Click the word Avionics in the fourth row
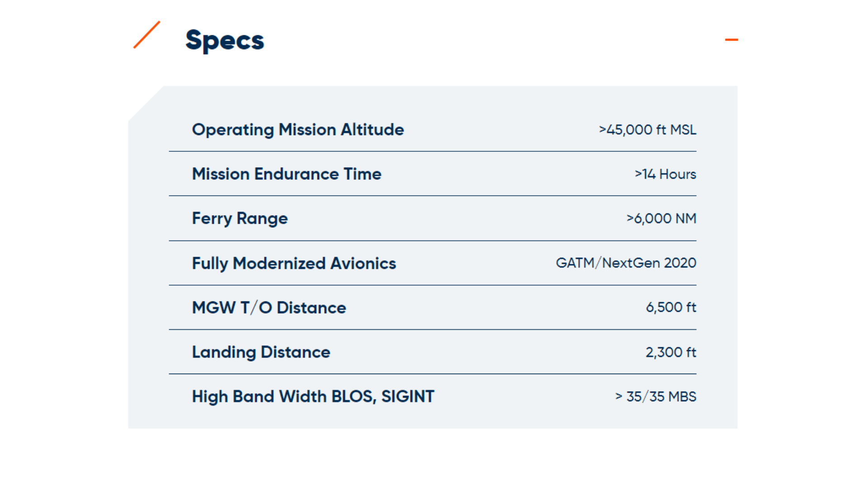This screenshot has height=488, width=868. (x=363, y=263)
